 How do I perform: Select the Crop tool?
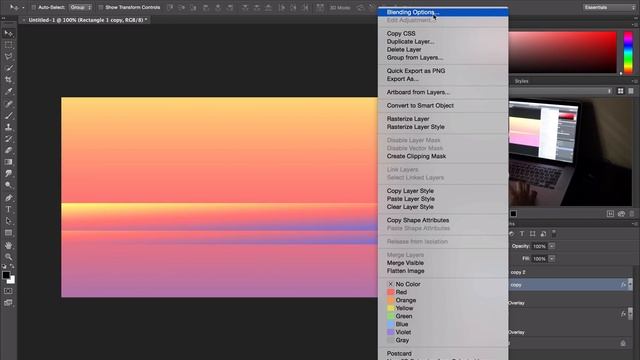(x=9, y=80)
